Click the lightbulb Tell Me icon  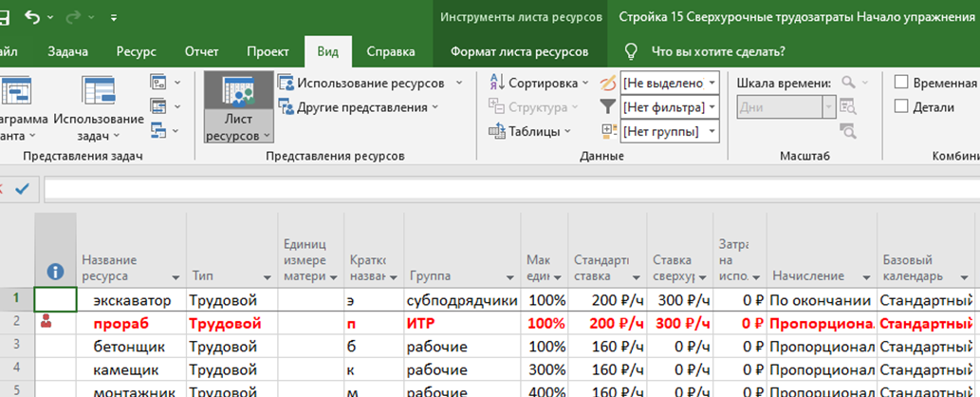click(631, 51)
